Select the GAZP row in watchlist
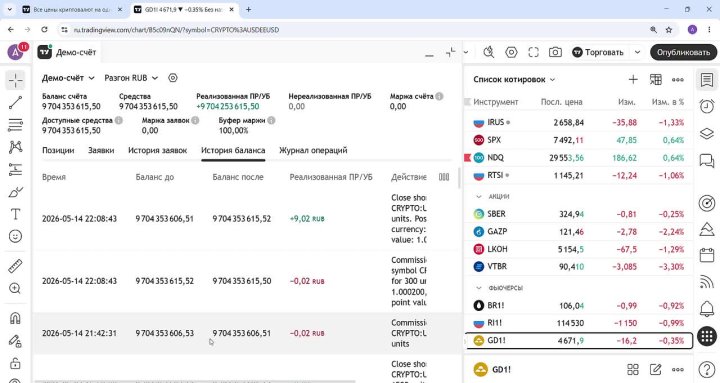 tap(579, 231)
